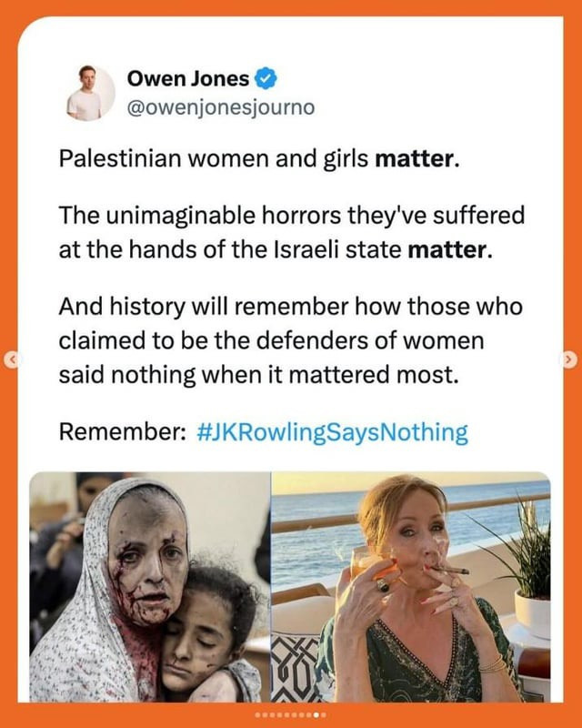
Task: Click the paragraph starting 'And history will remember'
Action: click(291, 340)
